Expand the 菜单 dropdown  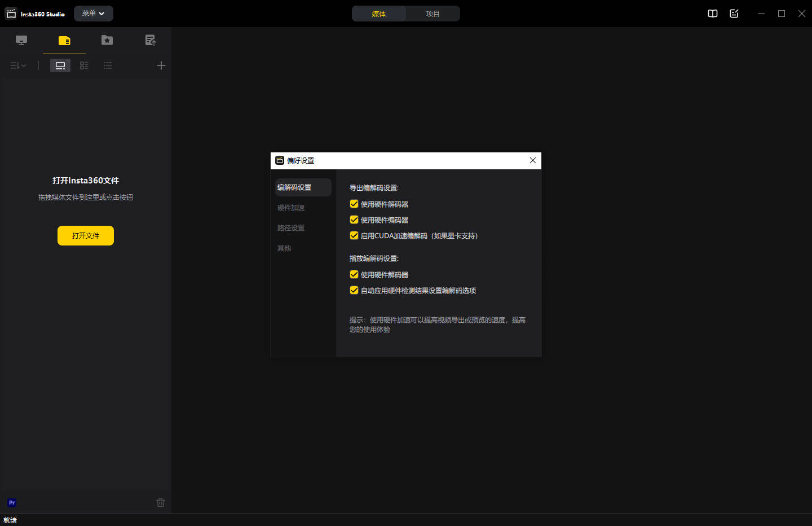(94, 14)
